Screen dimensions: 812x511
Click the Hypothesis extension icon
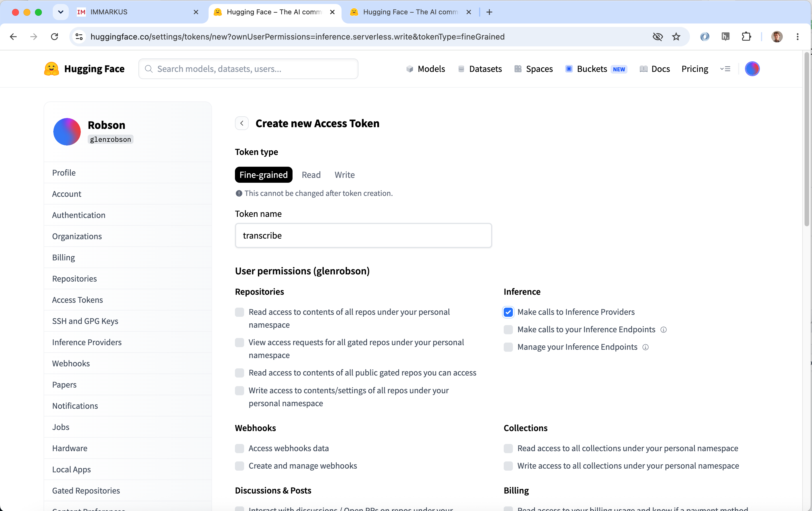pyautogui.click(x=725, y=36)
